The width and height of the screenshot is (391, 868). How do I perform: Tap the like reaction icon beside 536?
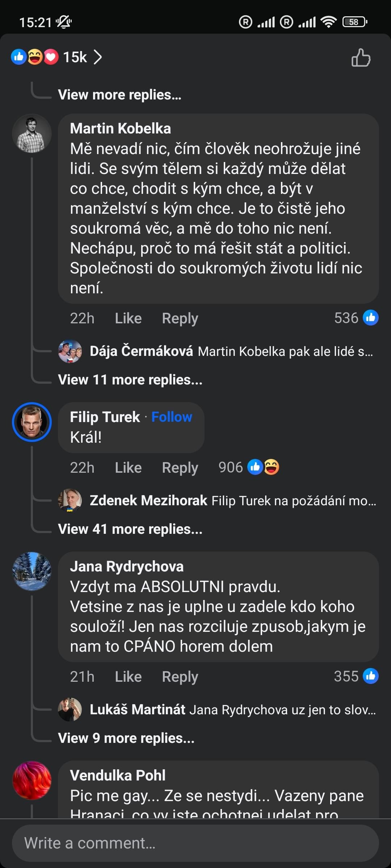pos(371,318)
